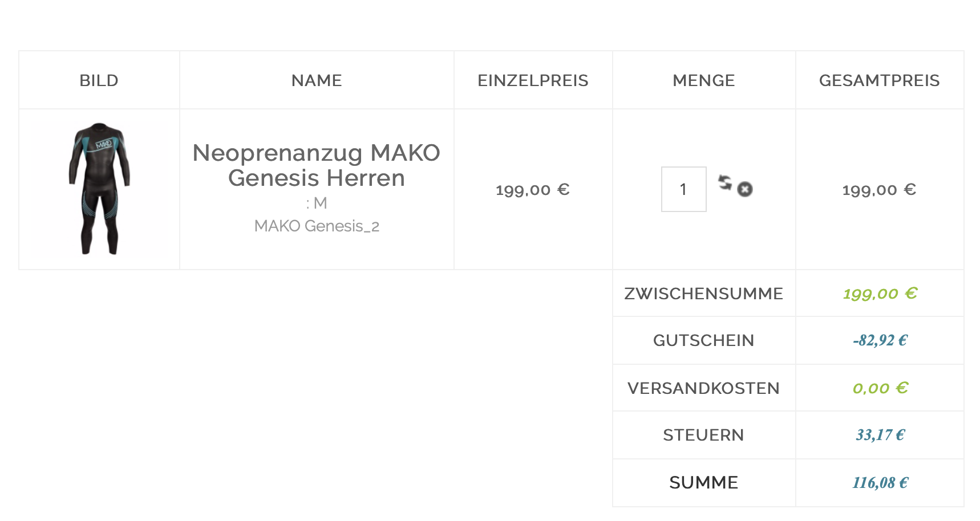This screenshot has width=980, height=521.
Task: Click the GUTSCHEIN row label
Action: click(703, 340)
